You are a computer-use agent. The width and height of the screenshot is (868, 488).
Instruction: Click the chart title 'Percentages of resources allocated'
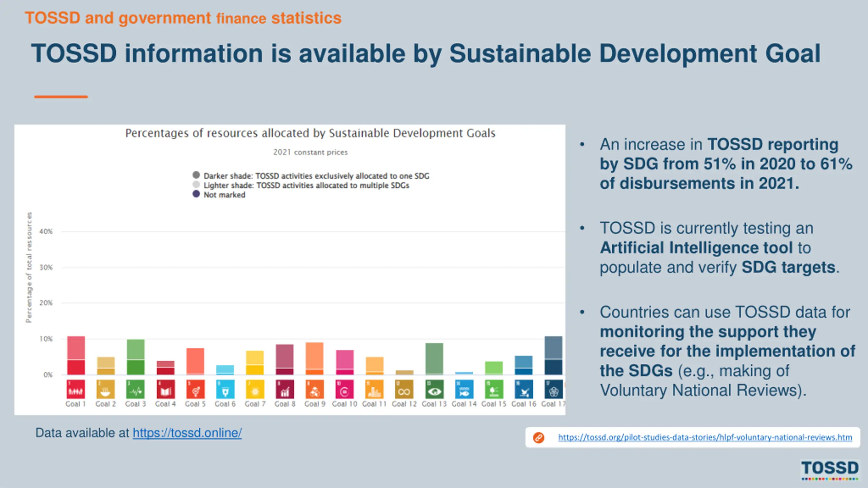point(310,133)
